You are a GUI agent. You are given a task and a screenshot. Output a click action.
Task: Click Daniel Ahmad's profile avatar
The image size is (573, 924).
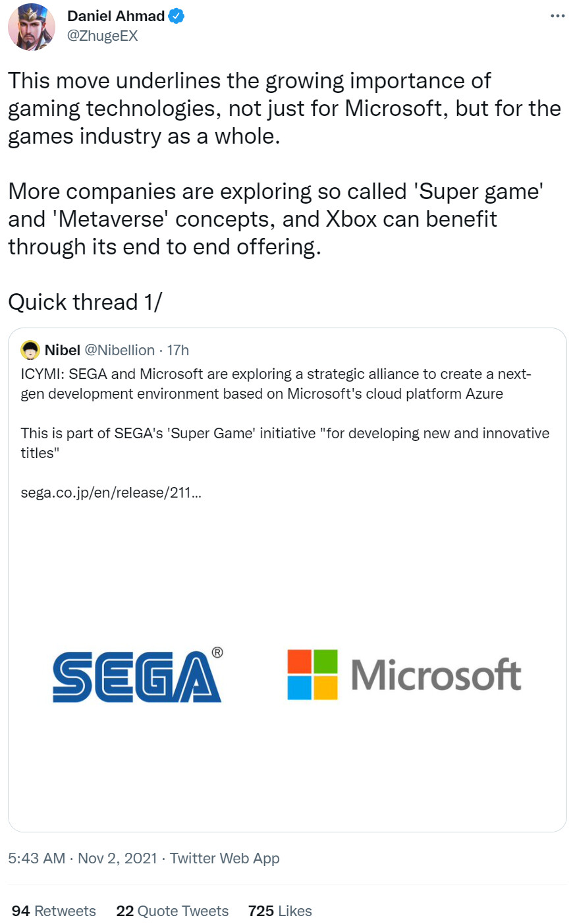coord(32,27)
